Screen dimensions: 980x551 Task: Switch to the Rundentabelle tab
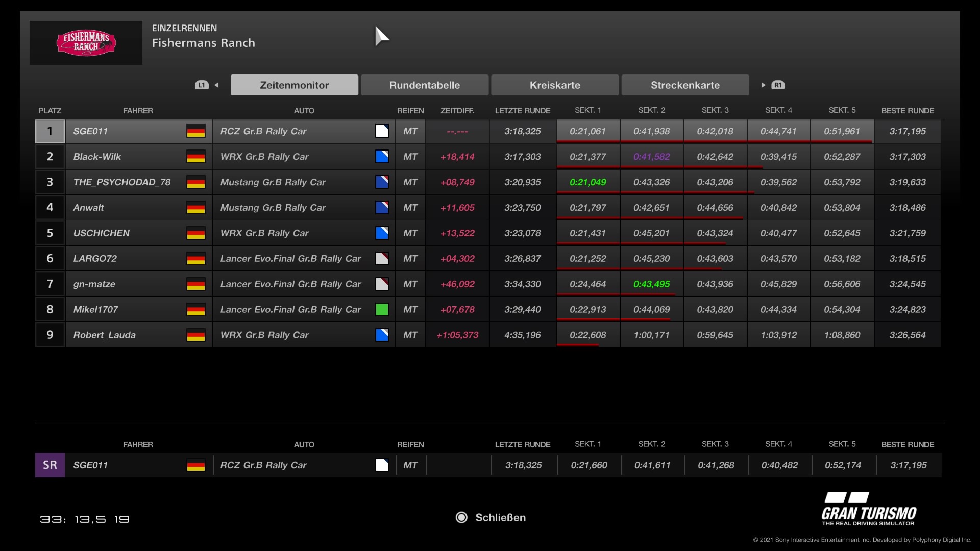pos(424,85)
